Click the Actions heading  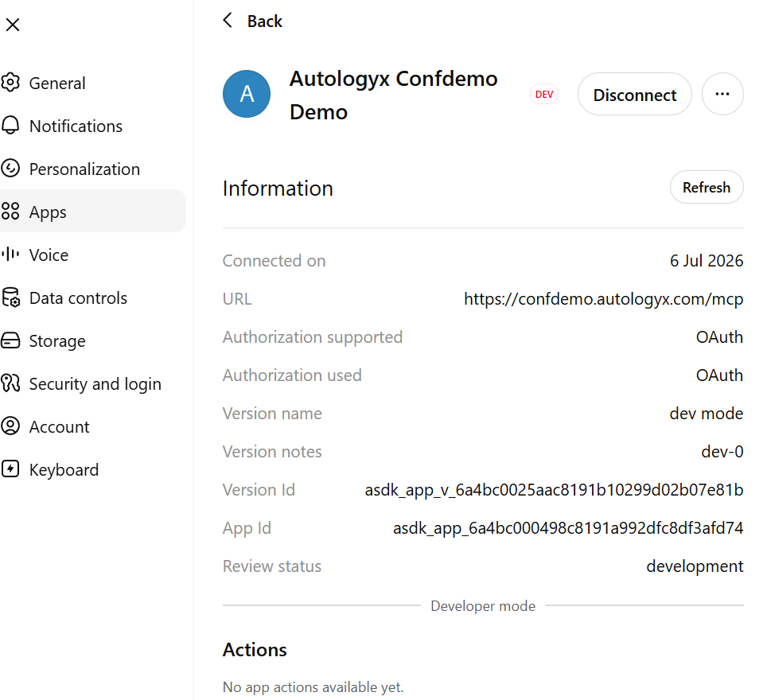point(255,650)
